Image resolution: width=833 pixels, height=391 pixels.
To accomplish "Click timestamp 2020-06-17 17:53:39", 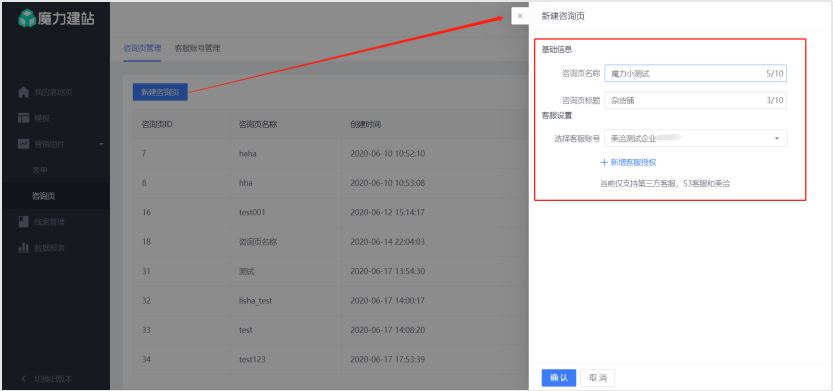I will pyautogui.click(x=387, y=360).
